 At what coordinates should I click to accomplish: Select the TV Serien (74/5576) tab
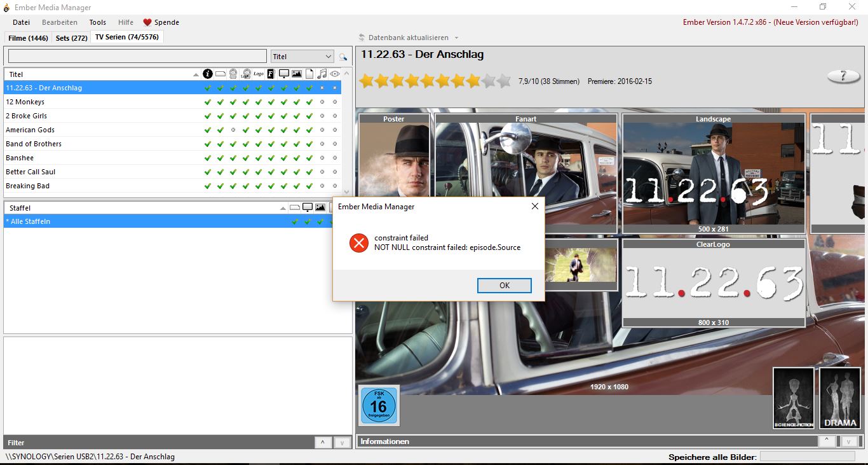(127, 37)
